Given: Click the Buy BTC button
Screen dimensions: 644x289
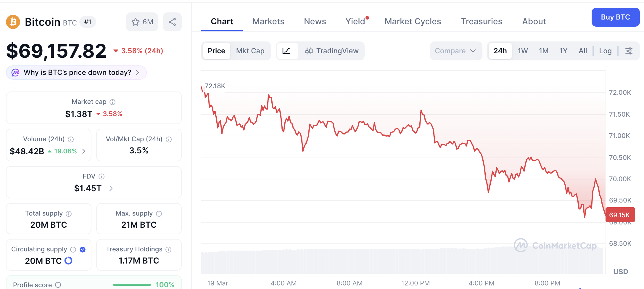Looking at the screenshot, I should click(x=616, y=17).
